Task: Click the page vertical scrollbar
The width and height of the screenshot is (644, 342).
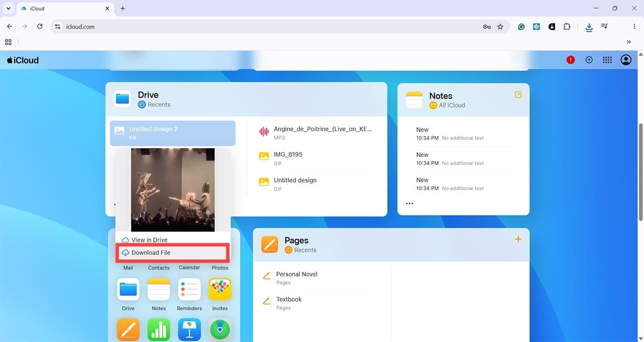Action: [640, 171]
